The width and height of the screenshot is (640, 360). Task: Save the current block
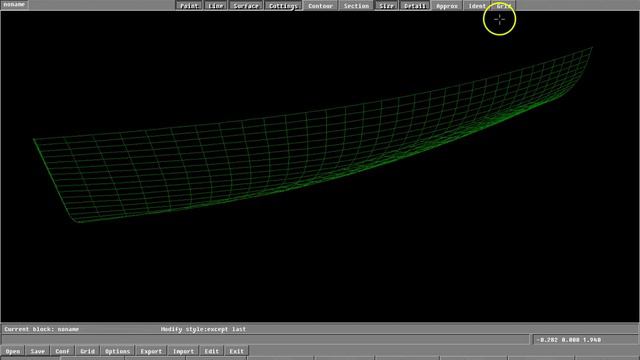pos(38,351)
